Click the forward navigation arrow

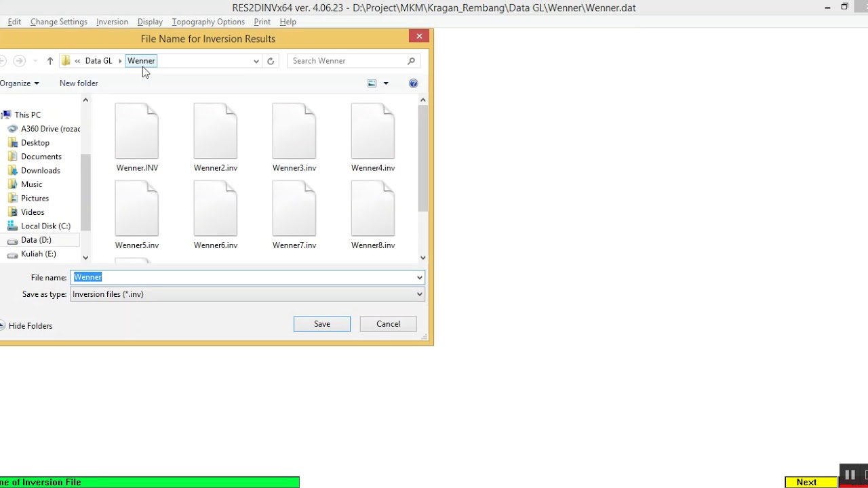(19, 61)
